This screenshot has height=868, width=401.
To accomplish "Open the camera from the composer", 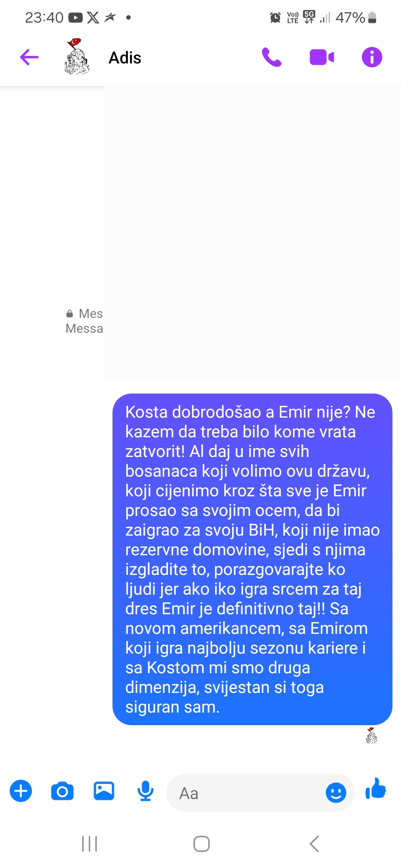I will tap(62, 791).
